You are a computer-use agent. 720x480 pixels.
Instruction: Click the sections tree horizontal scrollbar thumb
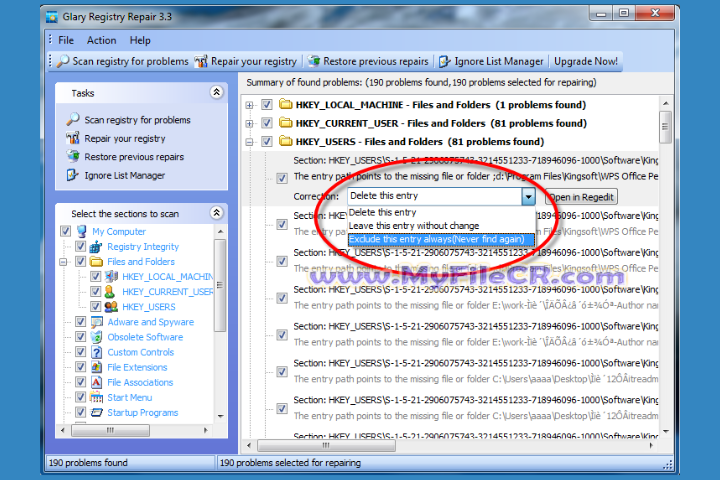(110, 430)
